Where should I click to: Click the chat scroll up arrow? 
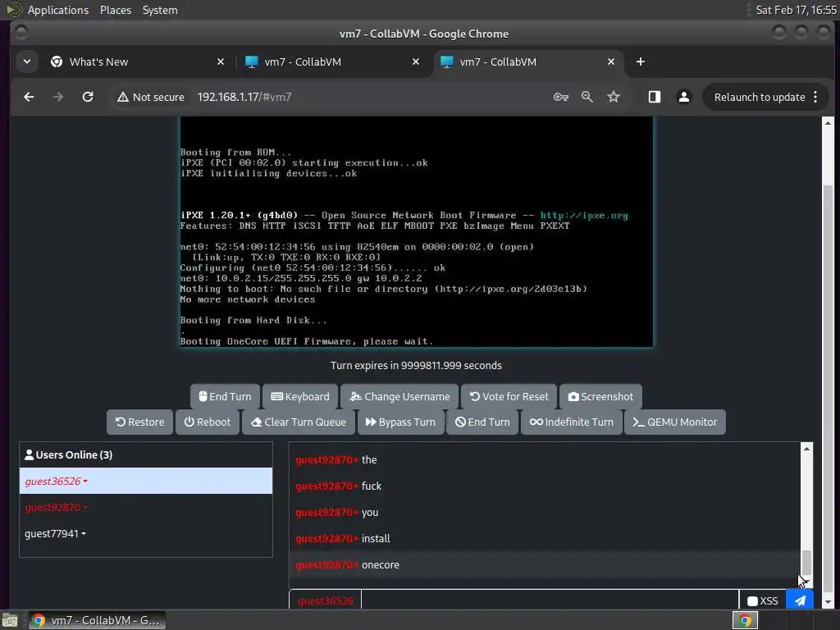pos(806,449)
